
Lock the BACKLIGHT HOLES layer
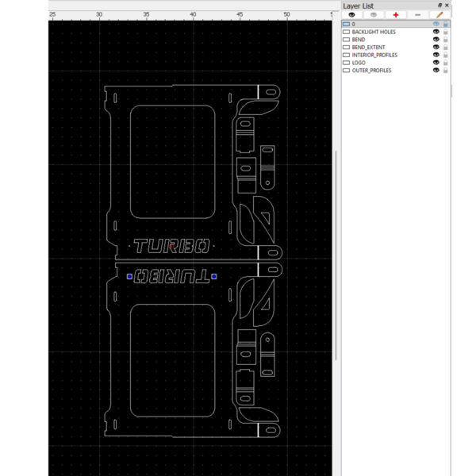(445, 32)
